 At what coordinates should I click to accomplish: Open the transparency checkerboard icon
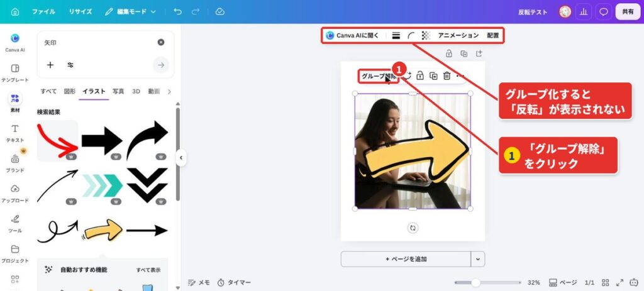pos(426,36)
